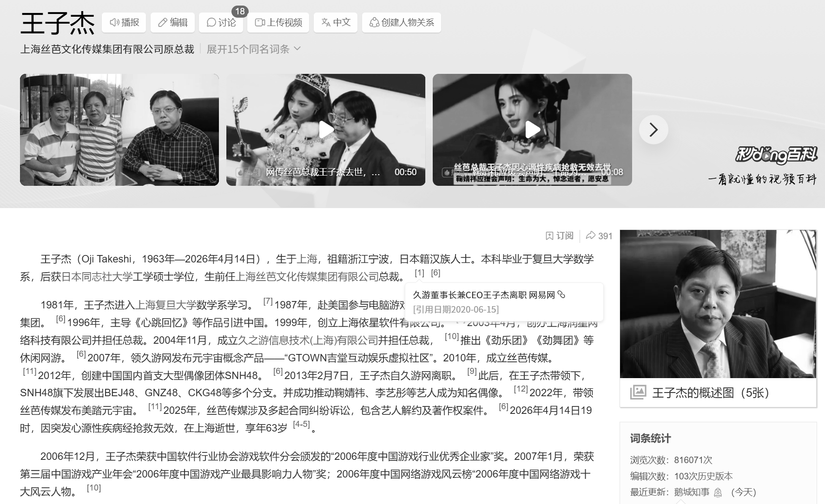Expand 展开15个同名词条 list
Image resolution: width=825 pixels, height=504 pixels.
point(253,49)
